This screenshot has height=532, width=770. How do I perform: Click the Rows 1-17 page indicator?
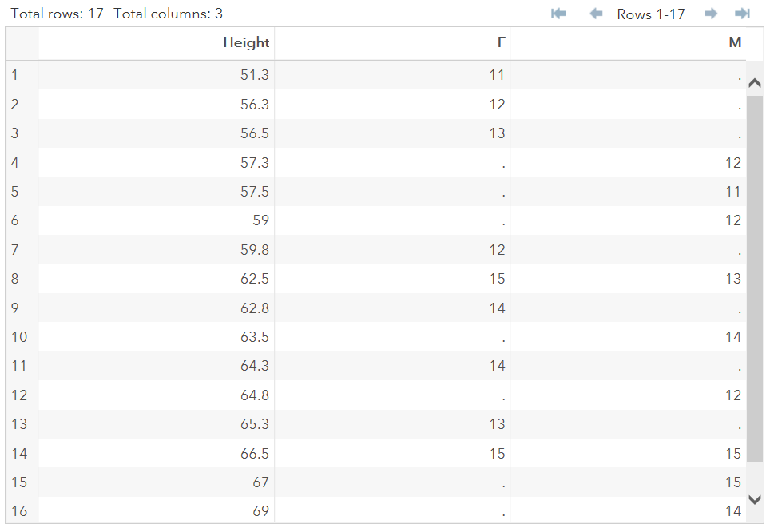[651, 14]
